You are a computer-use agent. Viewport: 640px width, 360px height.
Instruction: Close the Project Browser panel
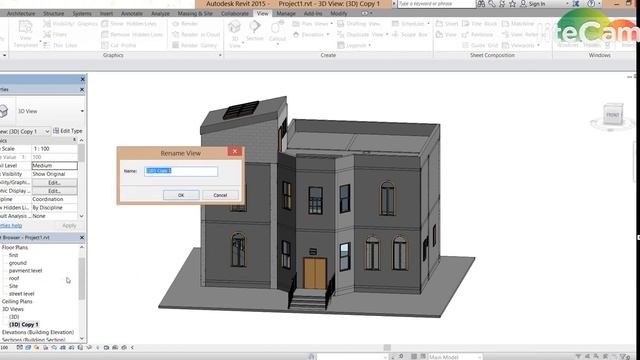82,238
